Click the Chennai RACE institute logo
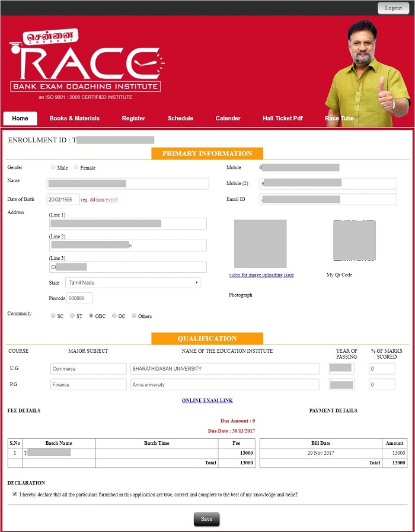 coord(87,63)
